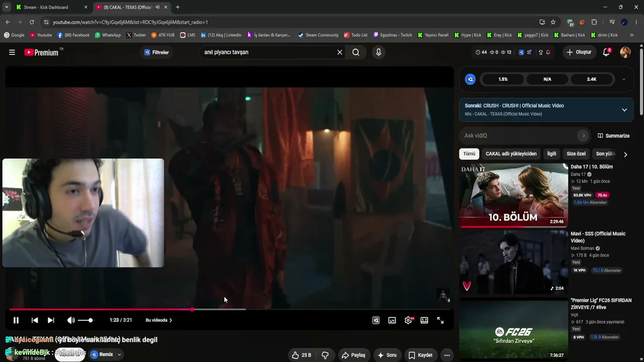Expand 'Bu videoda' chapters
644x362 pixels.
[158, 320]
